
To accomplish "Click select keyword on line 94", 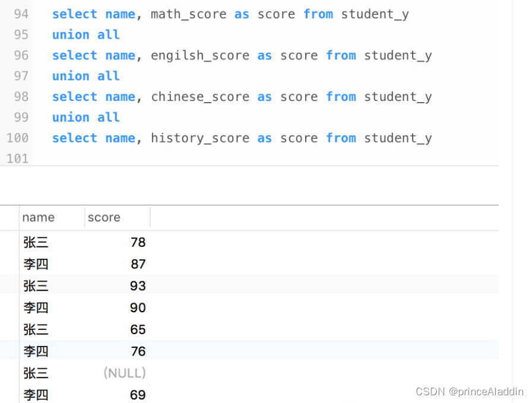I will coord(75,14).
